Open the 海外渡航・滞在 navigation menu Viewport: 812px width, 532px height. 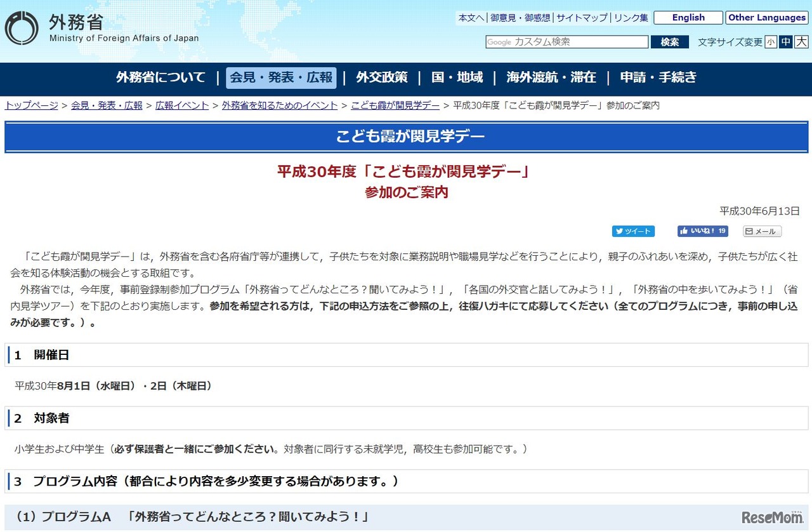click(551, 77)
